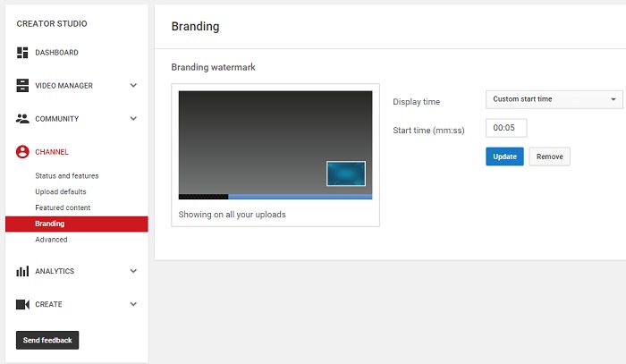Open the Dashboard menu item
This screenshot has width=626, height=364.
coord(56,52)
